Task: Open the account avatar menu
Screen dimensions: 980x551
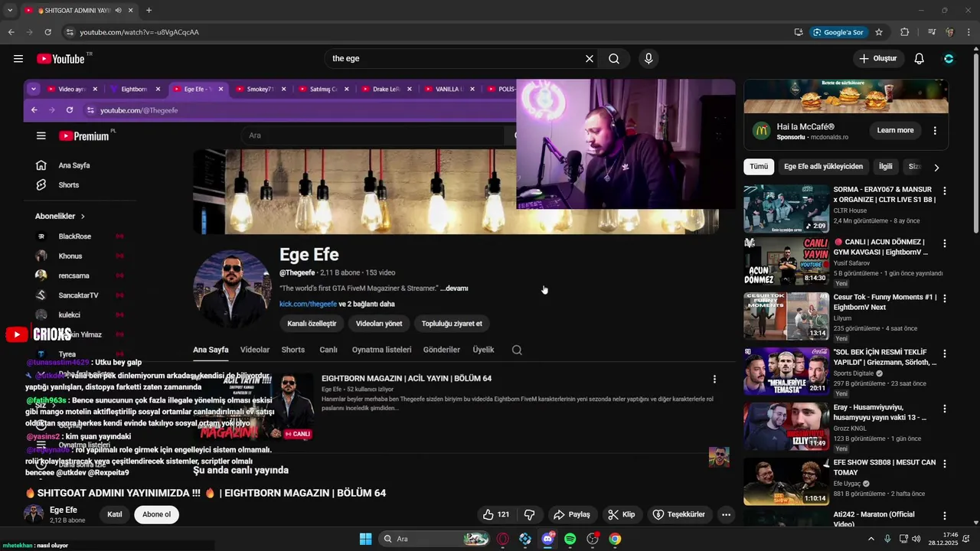Action: pos(949,59)
